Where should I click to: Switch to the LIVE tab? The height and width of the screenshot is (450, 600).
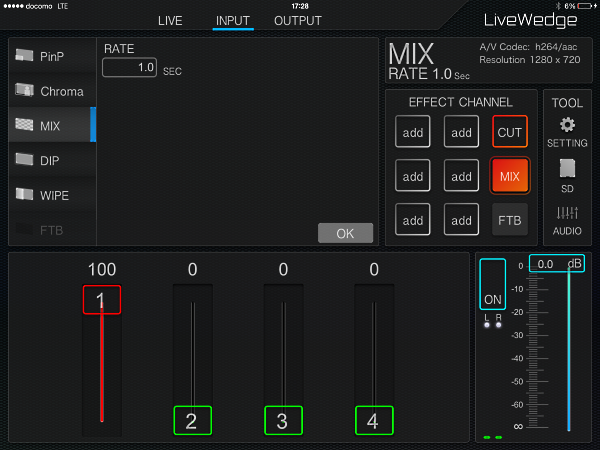click(x=170, y=21)
